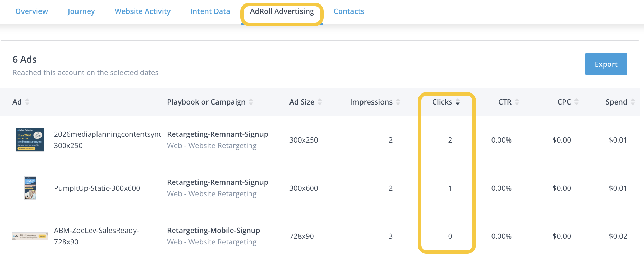Image resolution: width=644 pixels, height=261 pixels.
Task: Sort by Playbook or Campaign arrows
Action: pos(251,102)
